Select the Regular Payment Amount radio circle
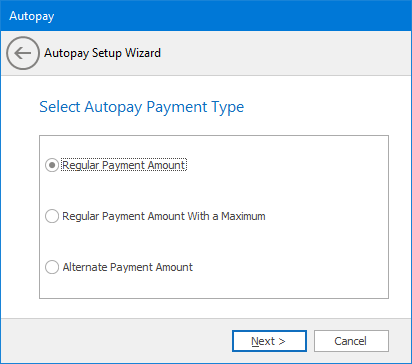Viewport: 412px width, 364px height. 52,165
